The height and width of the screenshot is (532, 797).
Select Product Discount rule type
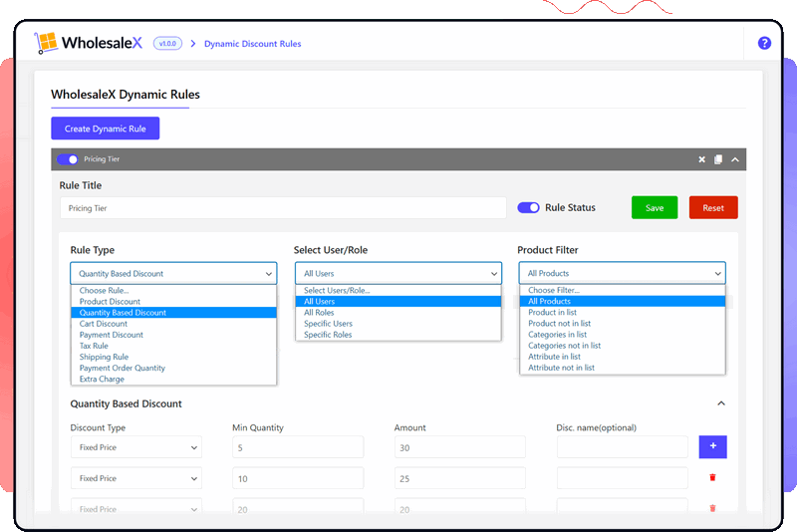173,301
